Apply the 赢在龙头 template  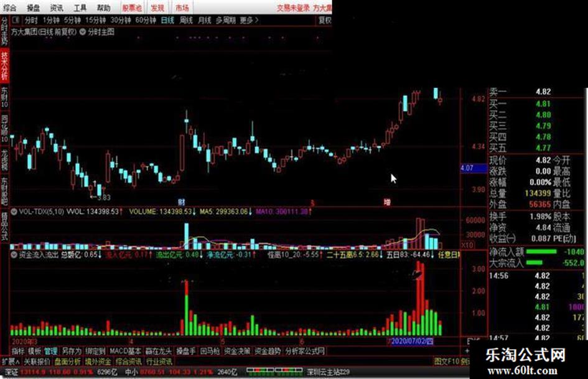[158, 351]
